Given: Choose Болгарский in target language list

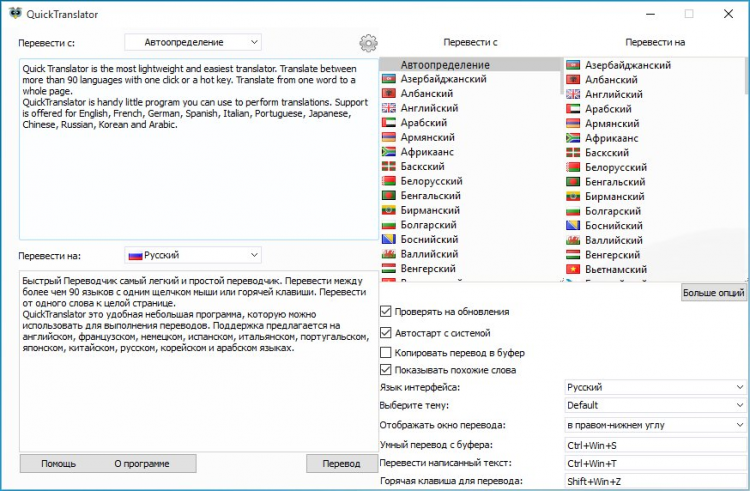Looking at the screenshot, I should pyautogui.click(x=613, y=211).
